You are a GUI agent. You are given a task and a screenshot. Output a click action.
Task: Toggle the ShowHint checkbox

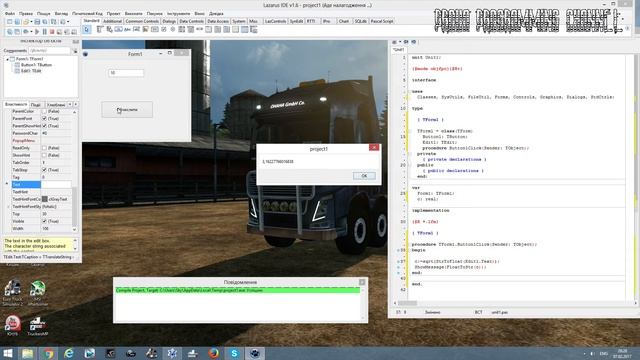coord(44,155)
